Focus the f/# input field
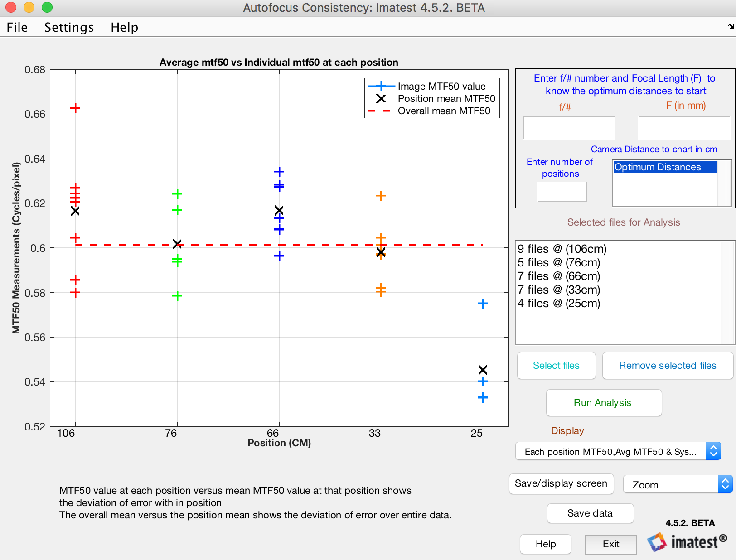Image resolution: width=736 pixels, height=560 pixels. pos(569,128)
